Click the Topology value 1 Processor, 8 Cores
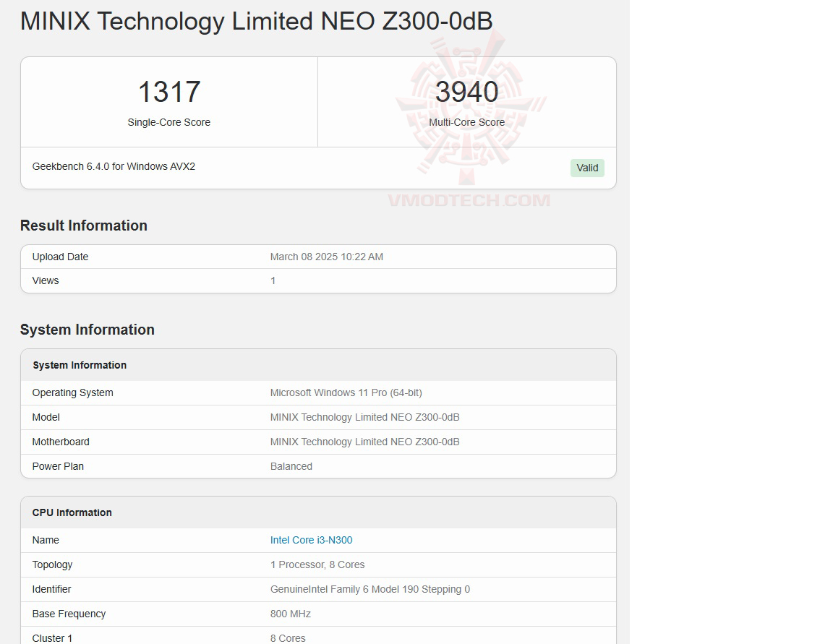 pos(317,564)
